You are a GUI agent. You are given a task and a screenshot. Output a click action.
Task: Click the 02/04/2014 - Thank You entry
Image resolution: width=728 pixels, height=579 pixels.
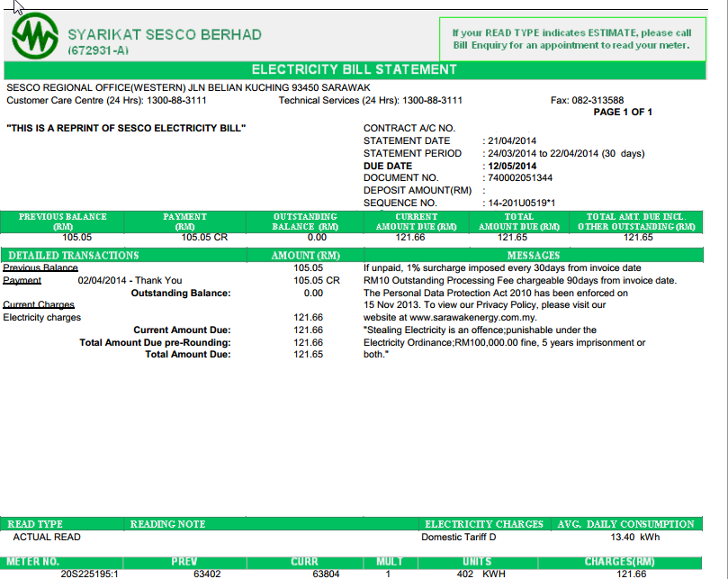pyautogui.click(x=130, y=281)
